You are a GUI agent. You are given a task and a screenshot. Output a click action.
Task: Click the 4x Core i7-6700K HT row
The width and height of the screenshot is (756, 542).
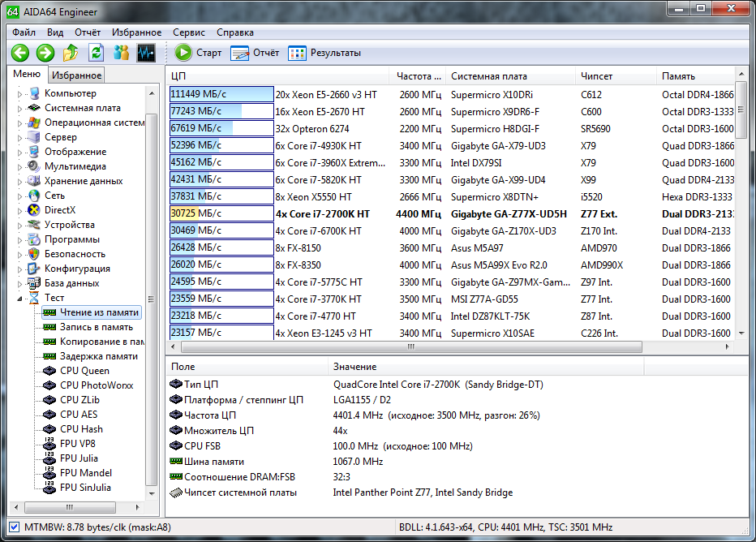(x=451, y=231)
